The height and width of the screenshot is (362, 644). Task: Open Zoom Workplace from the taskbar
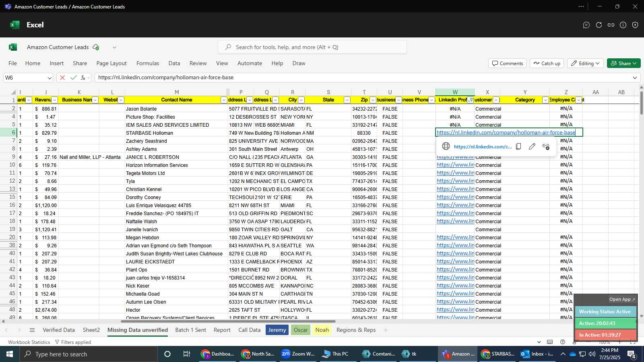(298, 354)
